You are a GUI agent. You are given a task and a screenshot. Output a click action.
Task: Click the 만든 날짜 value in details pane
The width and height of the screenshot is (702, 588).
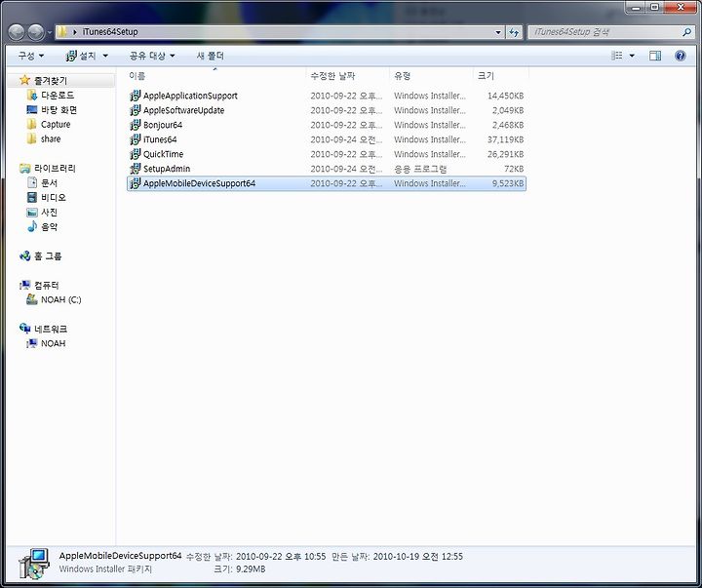pos(418,557)
